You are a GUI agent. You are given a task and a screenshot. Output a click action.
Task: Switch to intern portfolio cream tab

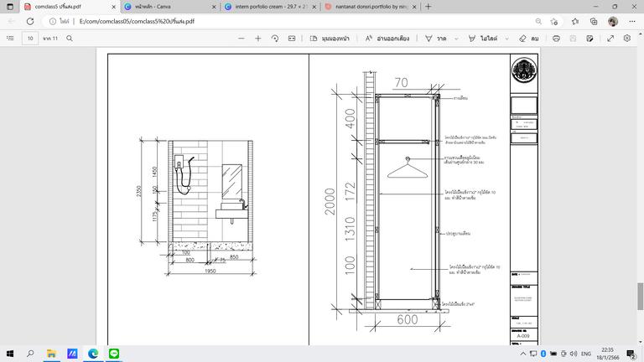click(x=271, y=7)
